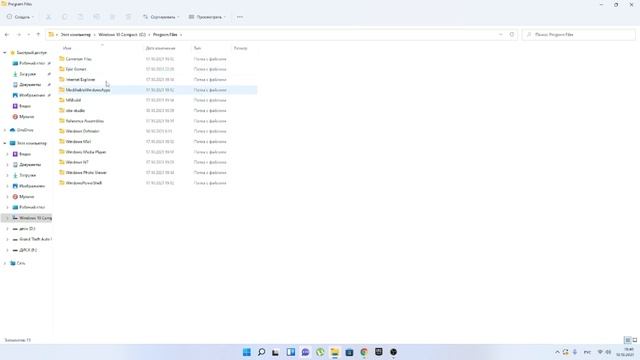Select OneDrive in the navigation pane
Screen dimensions: 640x360
click(25, 130)
